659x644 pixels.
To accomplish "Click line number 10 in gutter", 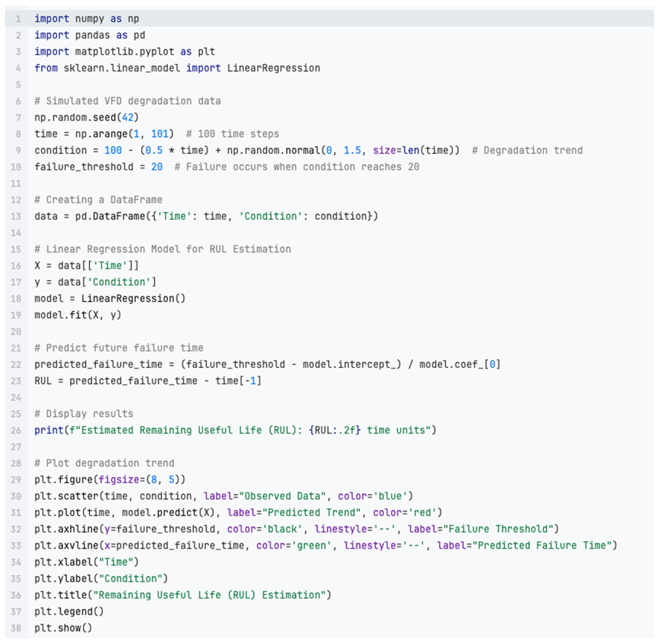I will pyautogui.click(x=16, y=167).
